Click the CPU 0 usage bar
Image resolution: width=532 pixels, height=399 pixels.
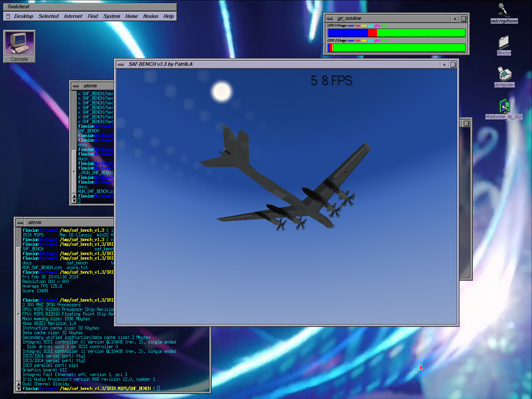pyautogui.click(x=396, y=33)
